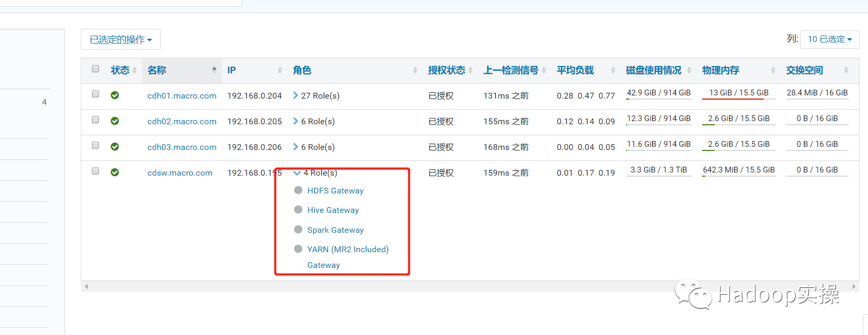Click sort arrow on 名称 column
The width and height of the screenshot is (868, 335).
(x=214, y=69)
